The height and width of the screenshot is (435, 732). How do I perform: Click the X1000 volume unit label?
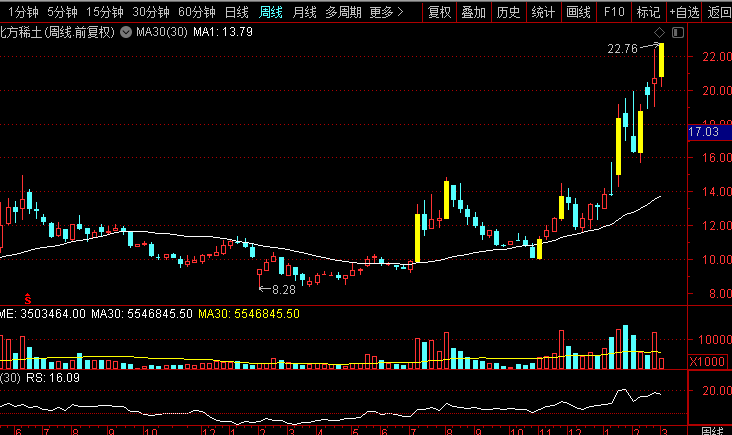(x=707, y=361)
